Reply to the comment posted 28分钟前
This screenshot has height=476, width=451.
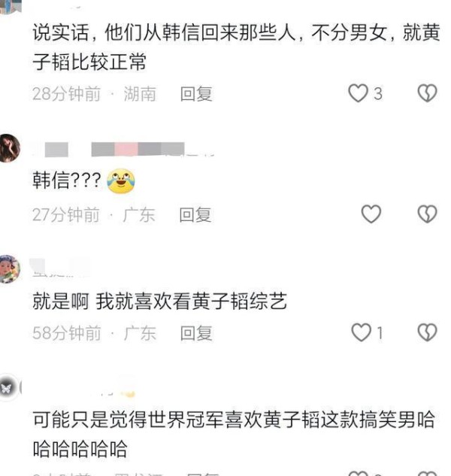tap(196, 94)
